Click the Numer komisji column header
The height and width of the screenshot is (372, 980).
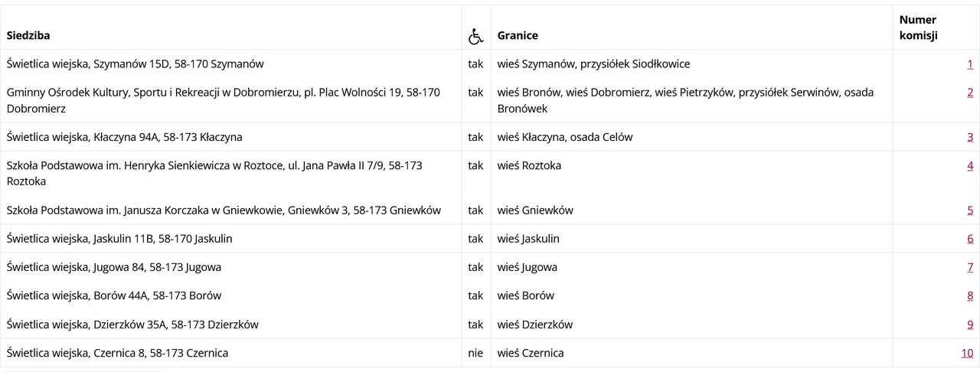tap(919, 28)
